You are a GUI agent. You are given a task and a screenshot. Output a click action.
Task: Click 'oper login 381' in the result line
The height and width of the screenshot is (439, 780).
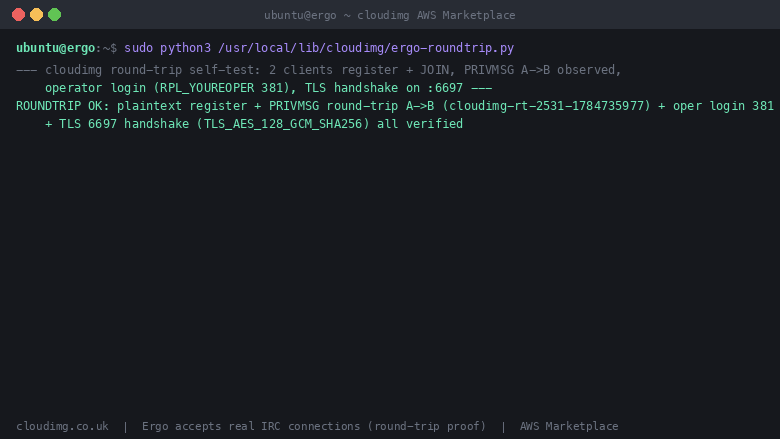point(723,106)
